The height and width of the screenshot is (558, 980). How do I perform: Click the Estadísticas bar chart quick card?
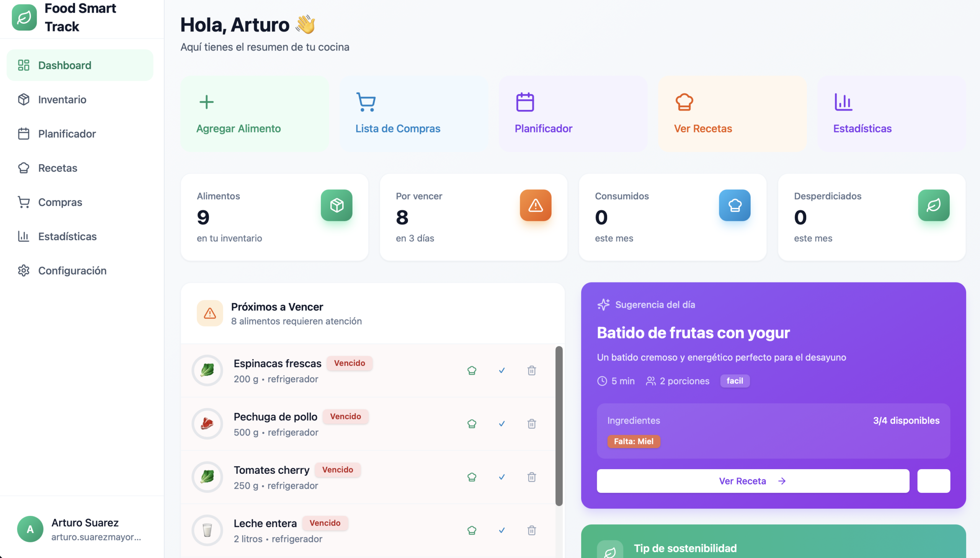point(891,113)
